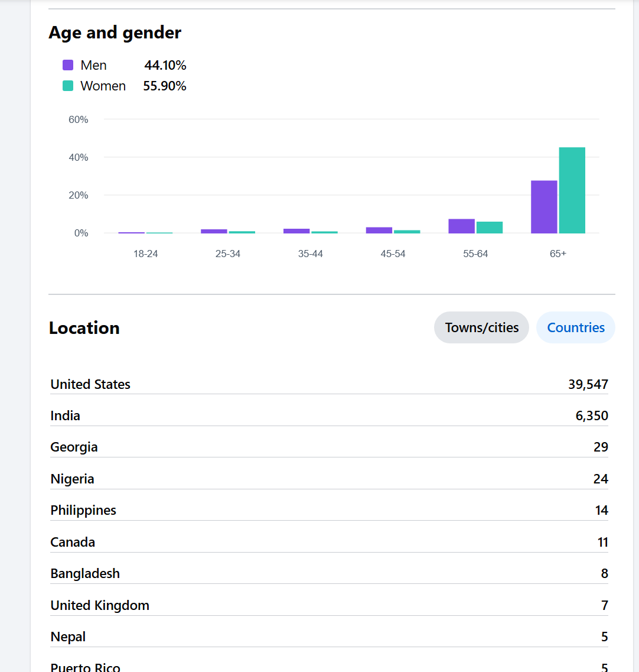Viewport: 639px width, 672px height.
Task: Switch to the Towns/cities tab
Action: tap(481, 327)
